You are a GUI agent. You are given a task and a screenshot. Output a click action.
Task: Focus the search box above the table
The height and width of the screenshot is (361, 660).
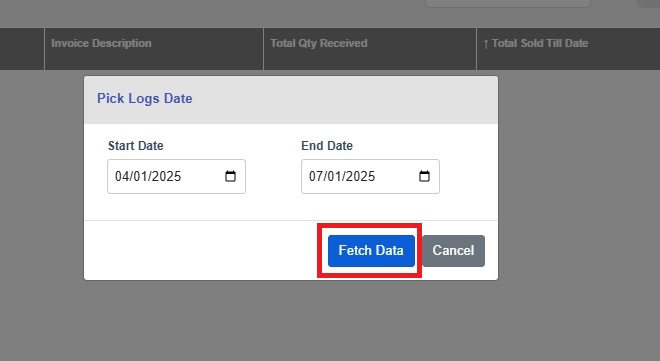pyautogui.click(x=508, y=3)
